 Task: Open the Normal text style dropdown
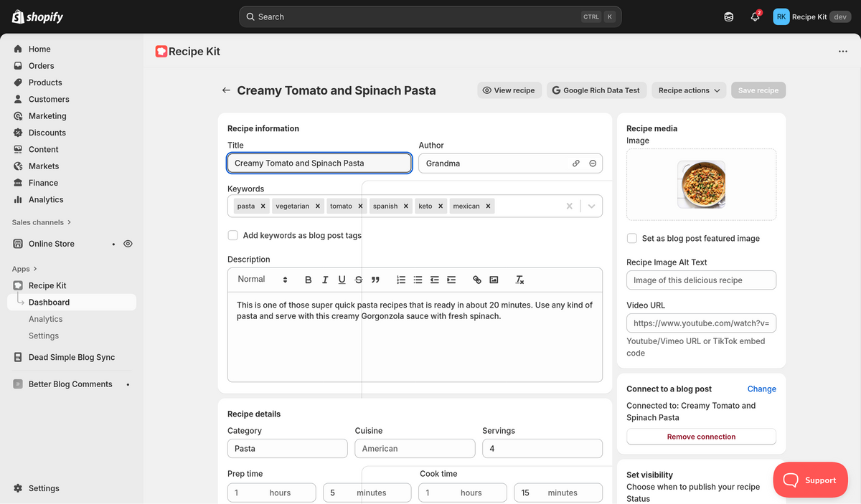(262, 280)
